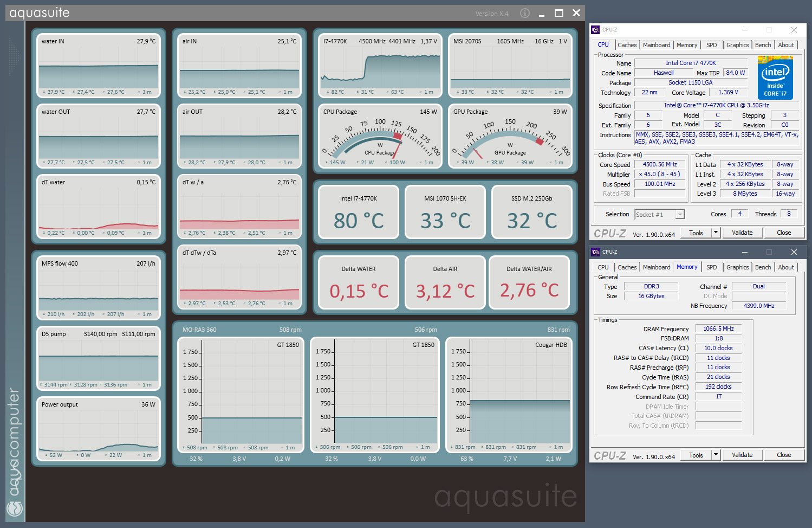Click the CAS# Latency value '10.0 clocks'
Image resolution: width=812 pixels, height=528 pixels.
(x=718, y=348)
